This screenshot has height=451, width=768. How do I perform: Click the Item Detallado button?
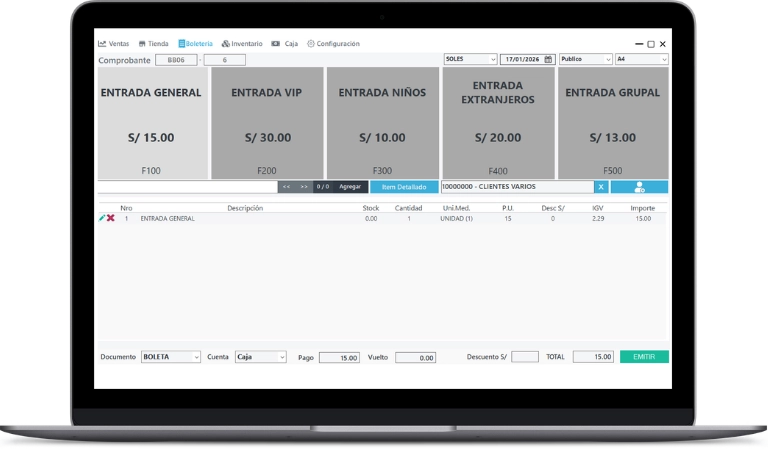(404, 187)
